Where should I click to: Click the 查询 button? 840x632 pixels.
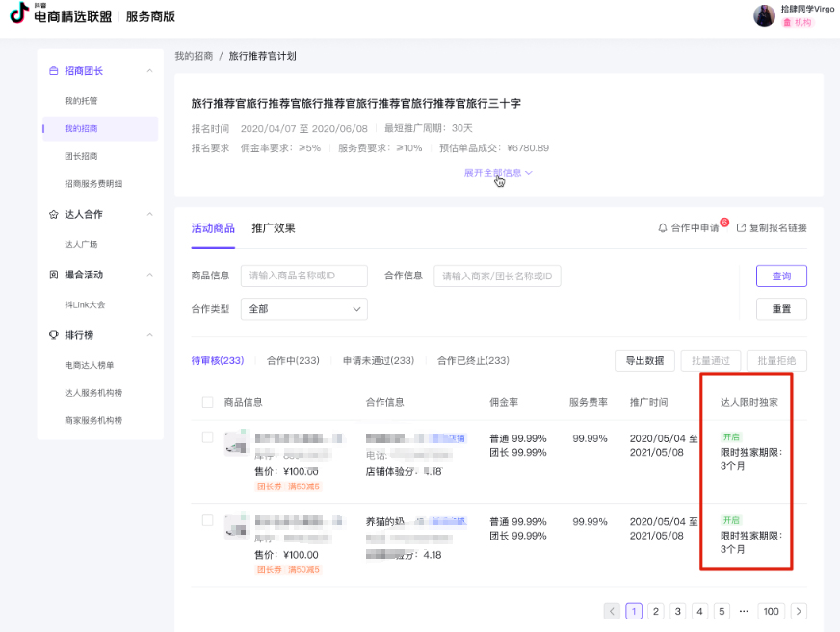pos(781,276)
